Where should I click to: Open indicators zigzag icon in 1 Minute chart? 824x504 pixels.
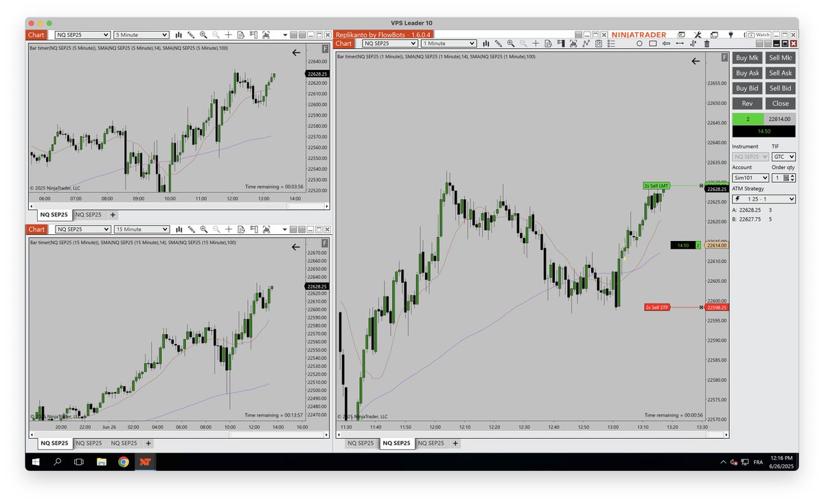586,43
